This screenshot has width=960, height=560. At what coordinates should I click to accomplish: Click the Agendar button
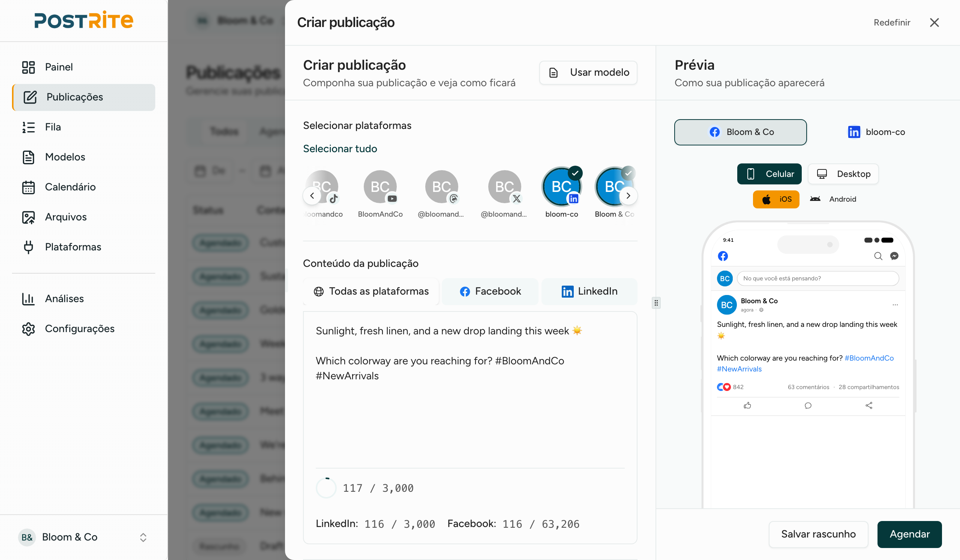[909, 534]
